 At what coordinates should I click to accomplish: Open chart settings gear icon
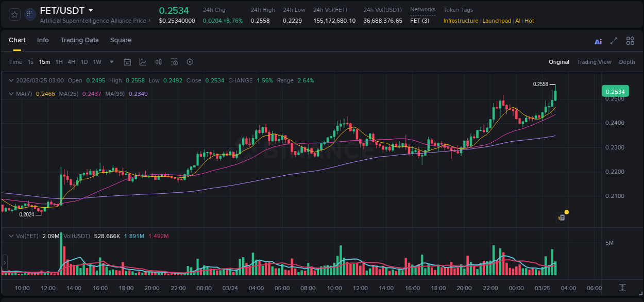tap(190, 62)
